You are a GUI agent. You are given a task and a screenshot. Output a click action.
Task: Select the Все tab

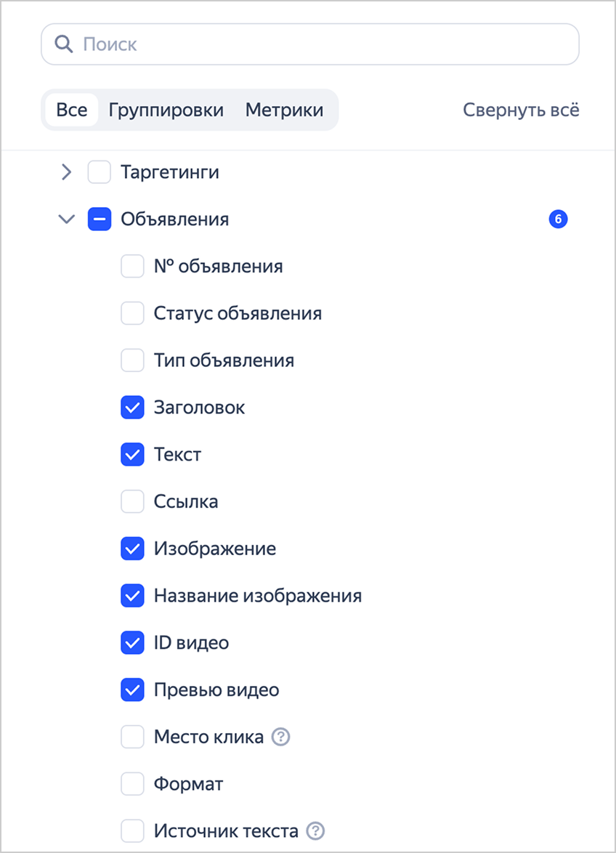pyautogui.click(x=72, y=110)
